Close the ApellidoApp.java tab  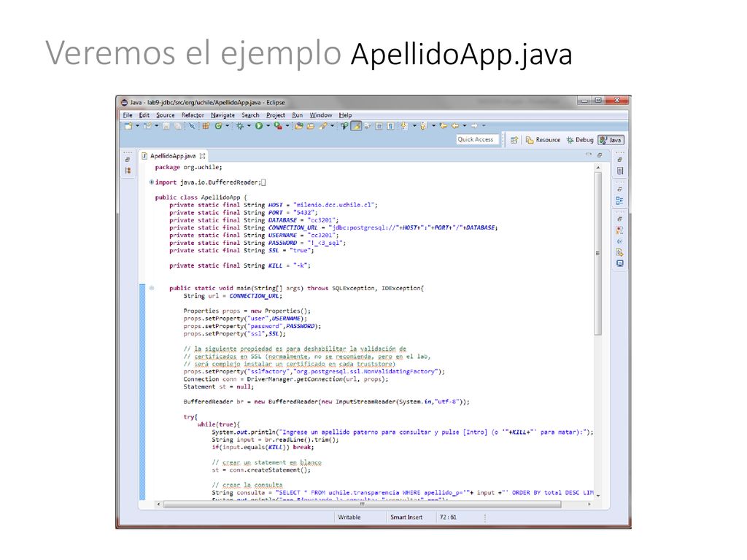[203, 156]
